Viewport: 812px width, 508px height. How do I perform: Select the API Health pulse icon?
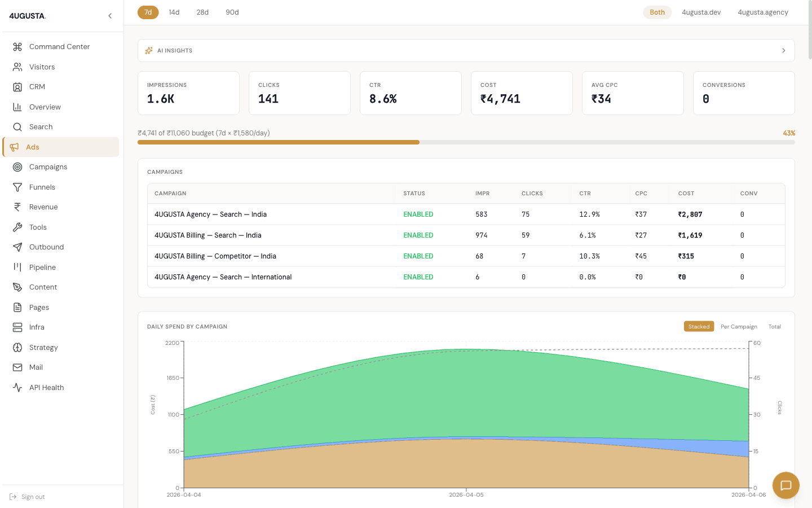[16, 387]
